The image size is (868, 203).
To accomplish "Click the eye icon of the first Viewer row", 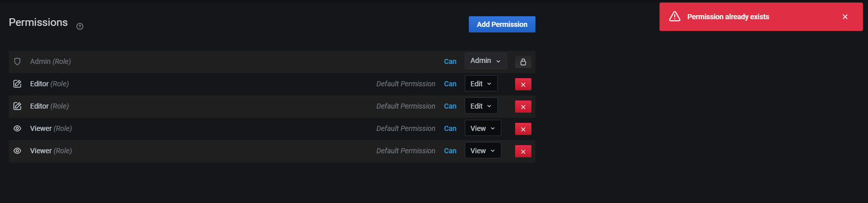I will [x=17, y=128].
